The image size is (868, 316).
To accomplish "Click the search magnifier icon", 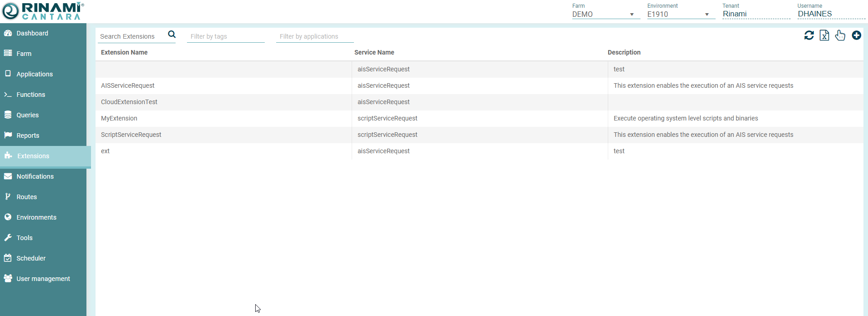I will 172,35.
